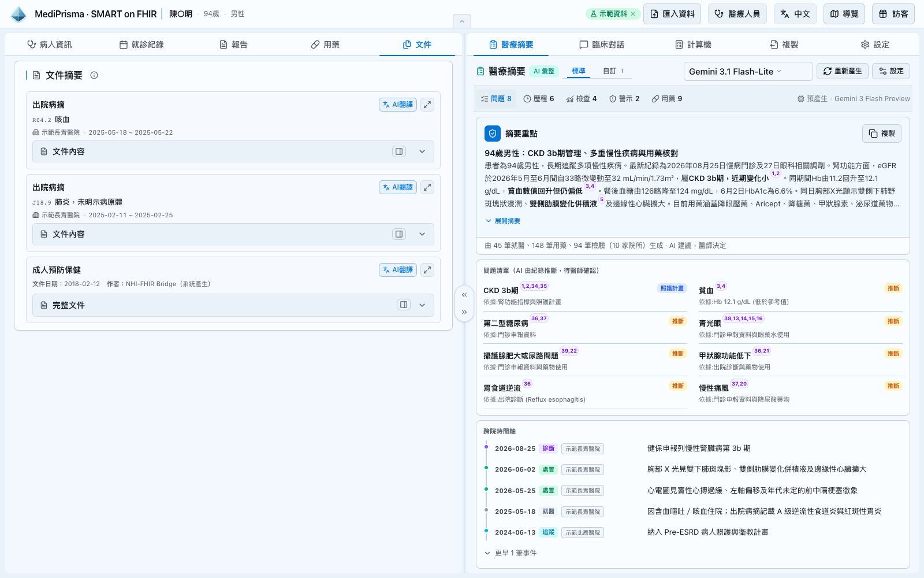The height and width of the screenshot is (578, 924).
Task: Translate 咳血 discharge summary with AI翻譯
Action: pos(398,105)
